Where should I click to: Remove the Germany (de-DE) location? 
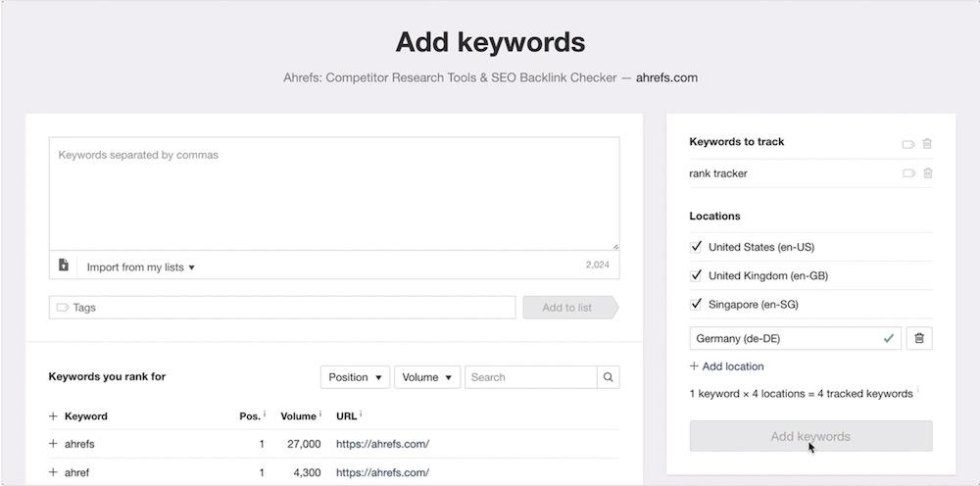[919, 338]
